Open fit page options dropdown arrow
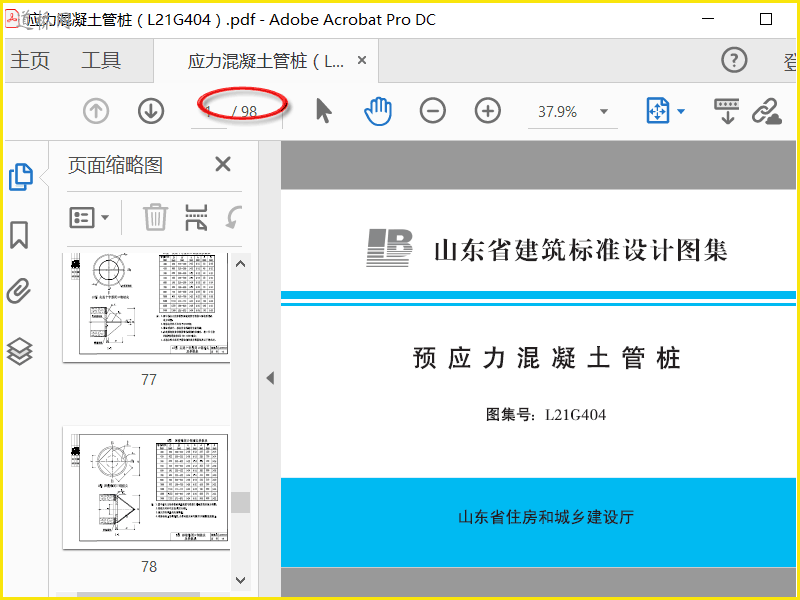 click(x=681, y=111)
